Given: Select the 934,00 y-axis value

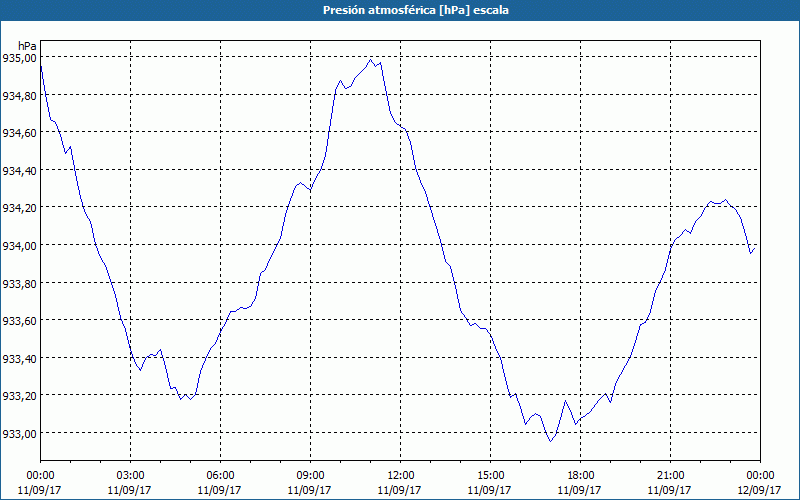Looking at the screenshot, I should coord(19,246).
